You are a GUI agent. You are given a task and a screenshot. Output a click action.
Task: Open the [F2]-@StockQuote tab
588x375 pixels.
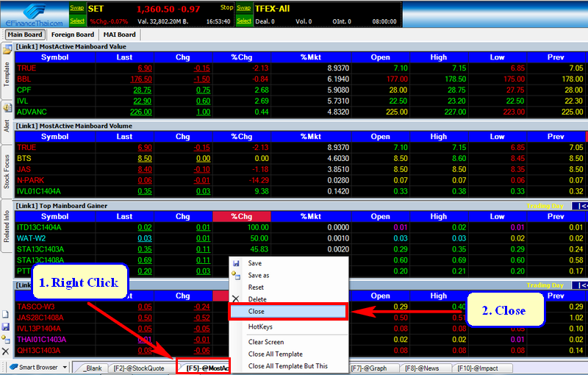[139, 368]
